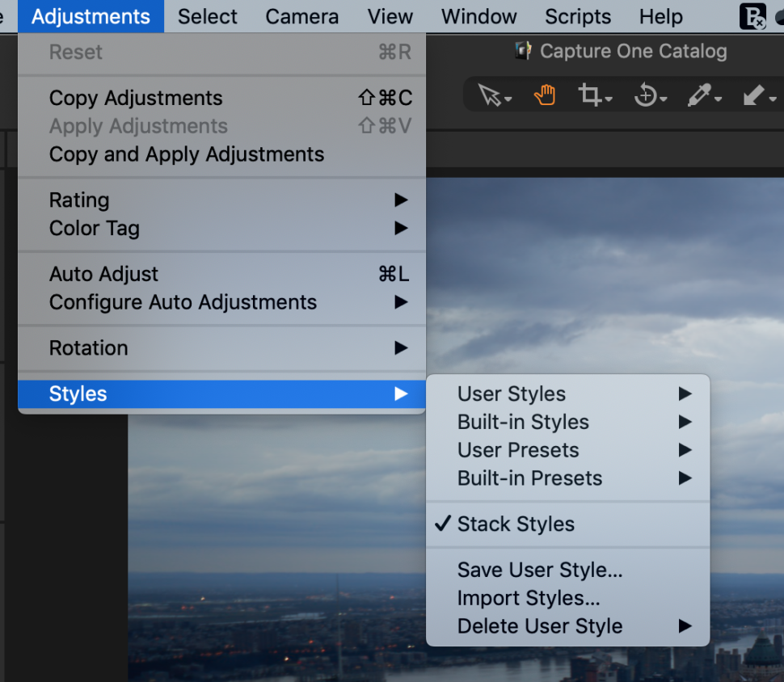This screenshot has width=784, height=682.
Task: Expand the Crop tool options chevron
Action: [x=606, y=99]
